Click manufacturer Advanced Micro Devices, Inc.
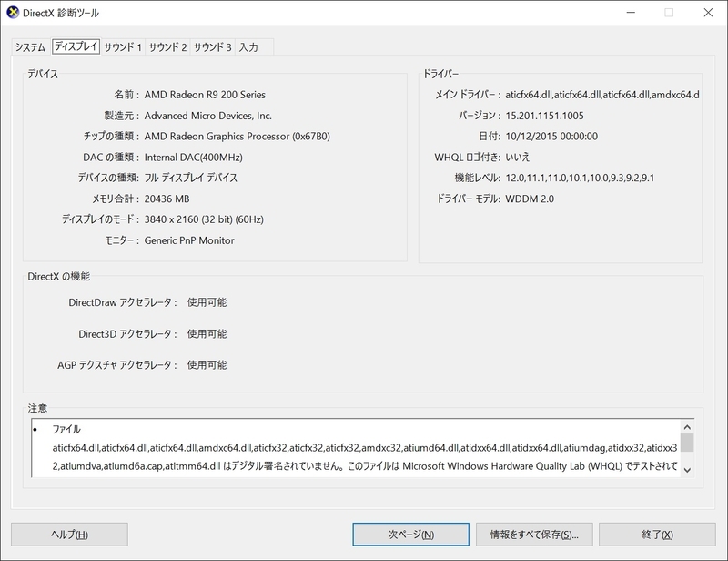This screenshot has height=561, width=728. (208, 116)
